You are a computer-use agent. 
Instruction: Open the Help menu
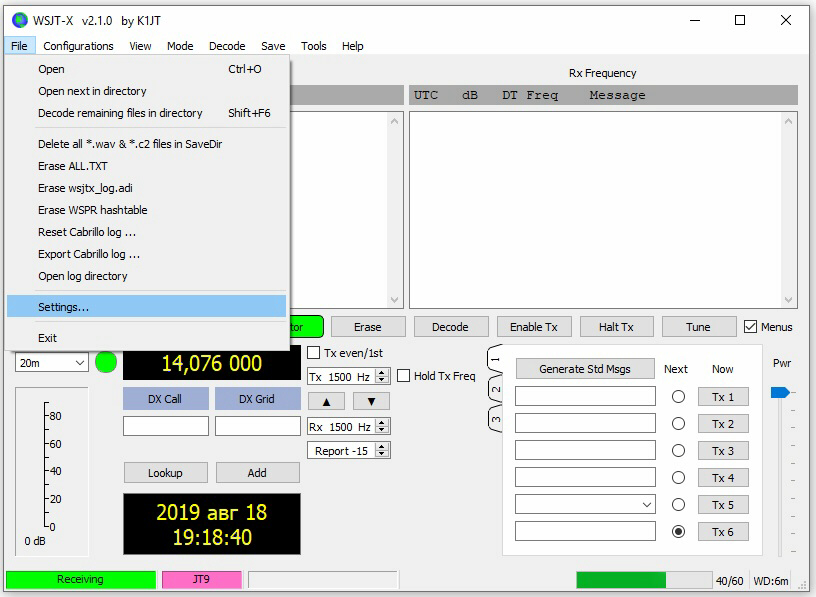pos(352,46)
